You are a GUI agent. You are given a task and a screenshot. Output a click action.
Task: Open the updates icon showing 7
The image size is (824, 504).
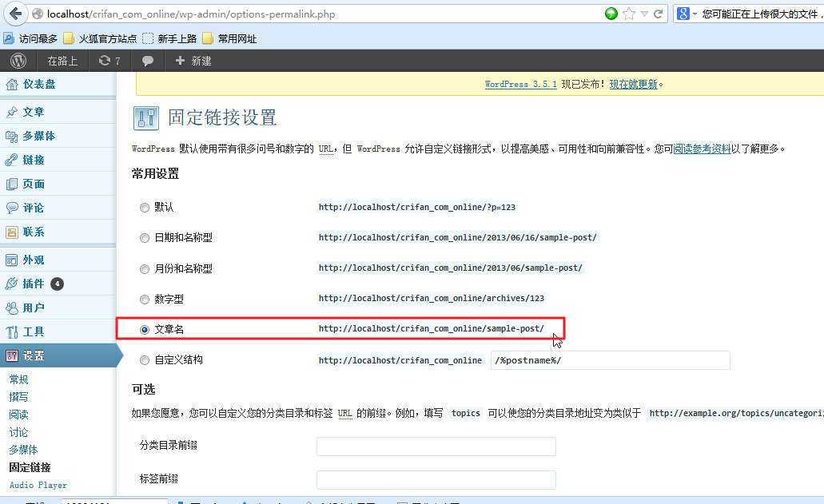(109, 61)
